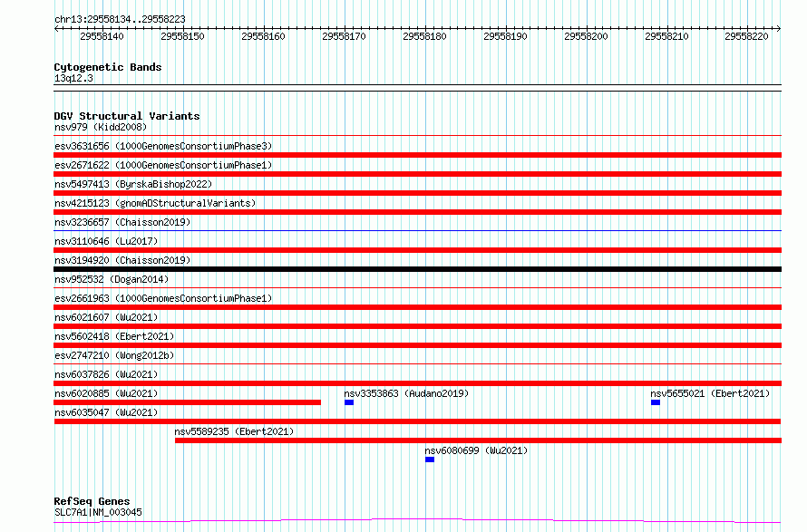This screenshot has height=532, width=807.
Task: Click ruler coordinate 29558220
Action: [747, 36]
